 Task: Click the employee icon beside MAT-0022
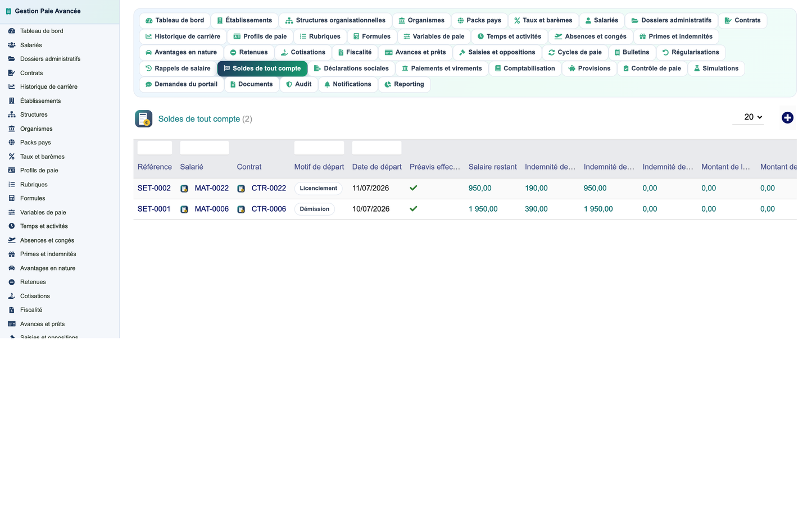tap(184, 189)
